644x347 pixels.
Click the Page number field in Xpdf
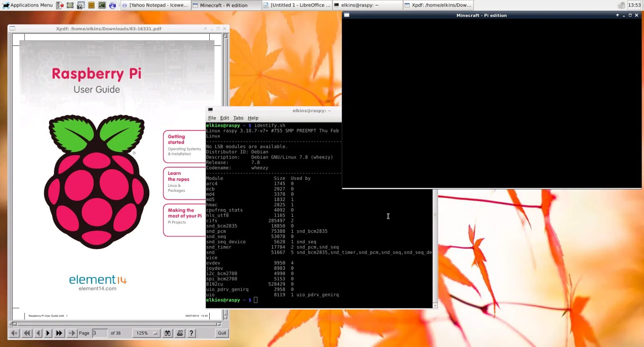(x=100, y=333)
